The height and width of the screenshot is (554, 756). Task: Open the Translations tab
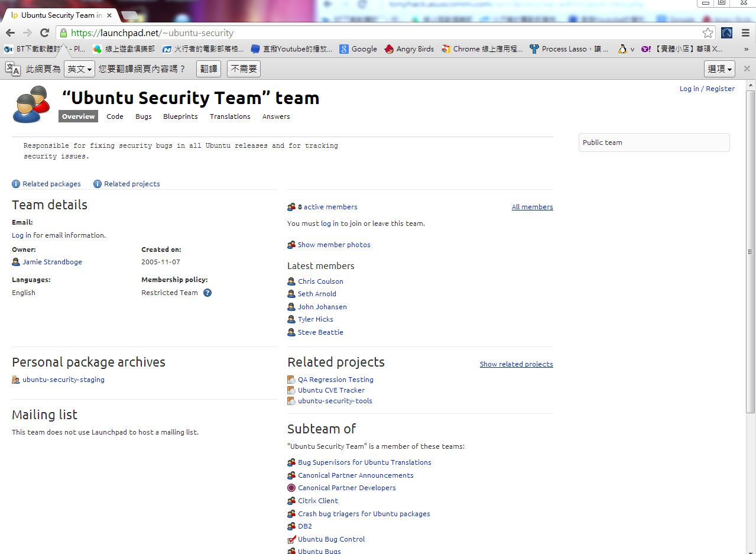tap(230, 116)
